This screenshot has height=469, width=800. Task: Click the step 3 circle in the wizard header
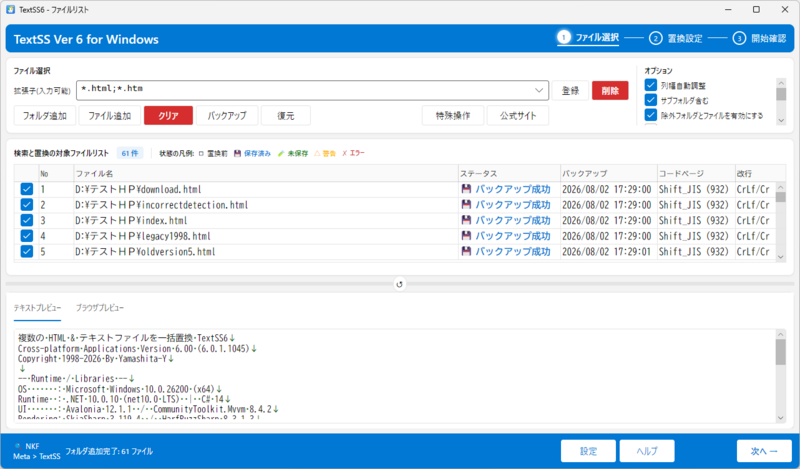click(739, 38)
